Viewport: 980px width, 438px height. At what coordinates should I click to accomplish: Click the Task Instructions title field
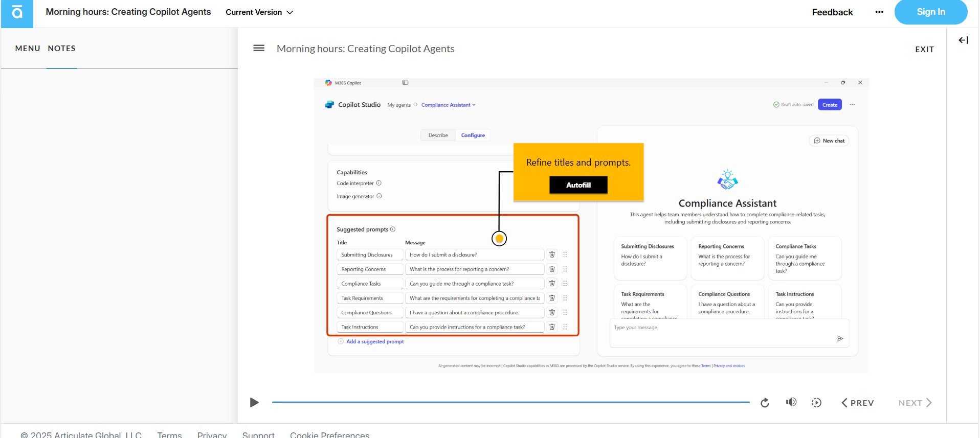tap(370, 327)
